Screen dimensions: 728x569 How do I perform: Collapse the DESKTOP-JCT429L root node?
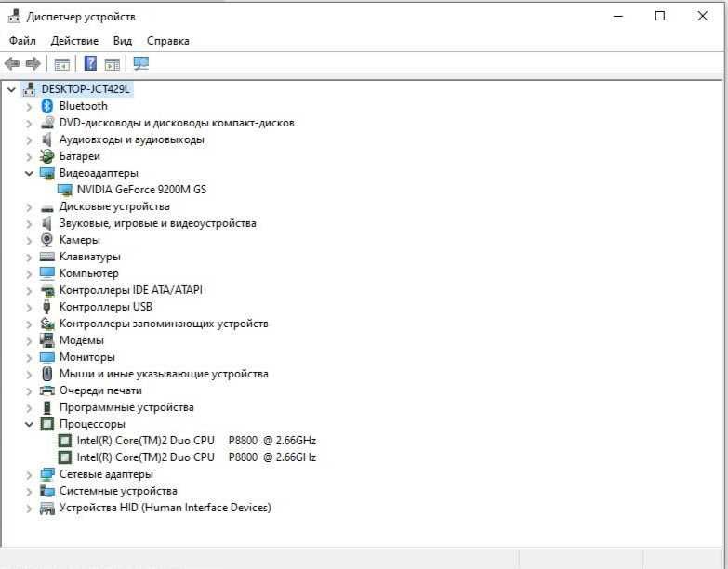click(x=11, y=89)
